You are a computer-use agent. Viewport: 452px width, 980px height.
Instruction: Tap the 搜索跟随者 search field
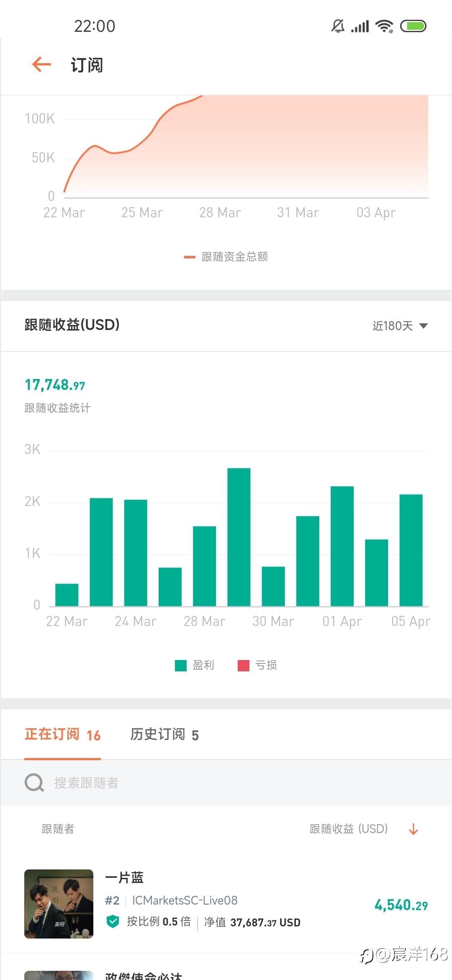pos(226,783)
